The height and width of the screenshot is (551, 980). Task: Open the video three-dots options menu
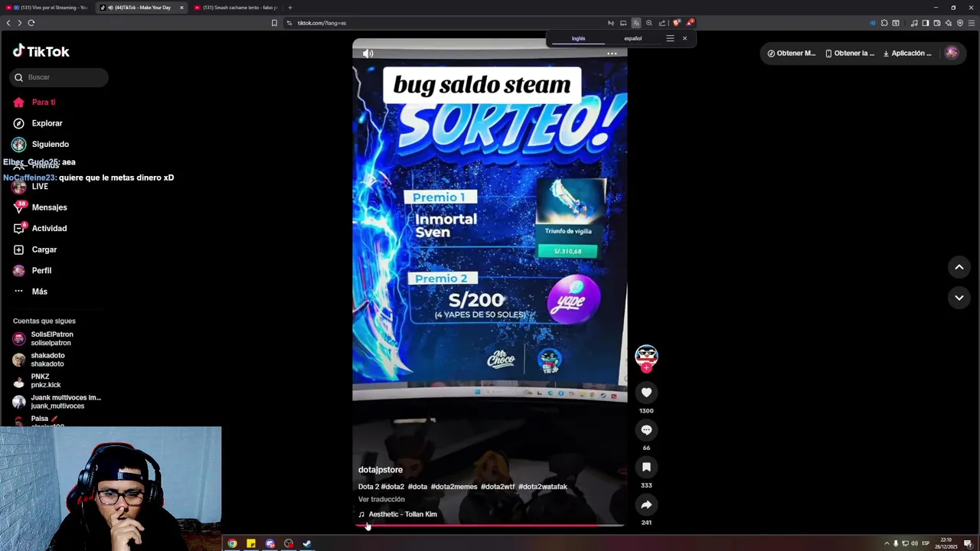[612, 54]
